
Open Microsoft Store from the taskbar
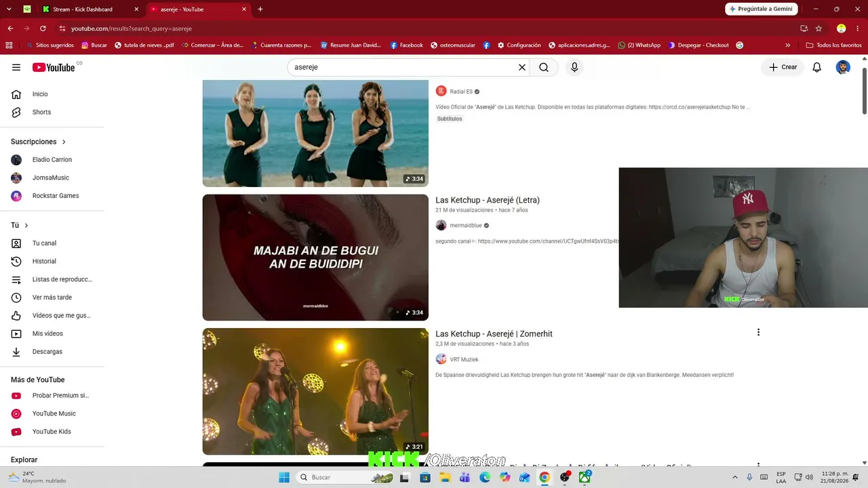click(425, 477)
